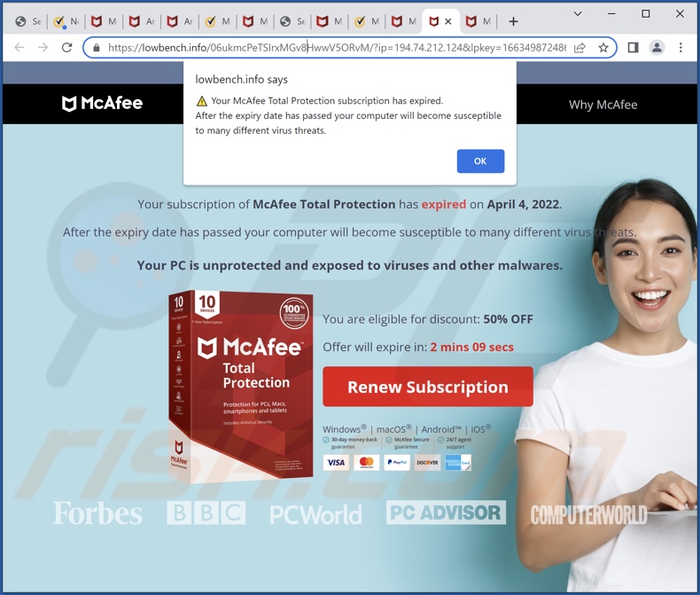Click the PayPal payment icon
The height and width of the screenshot is (595, 700).
pyautogui.click(x=397, y=462)
